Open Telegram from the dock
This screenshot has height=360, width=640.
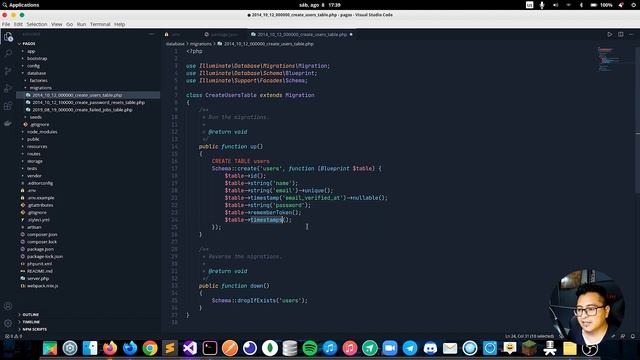410,348
